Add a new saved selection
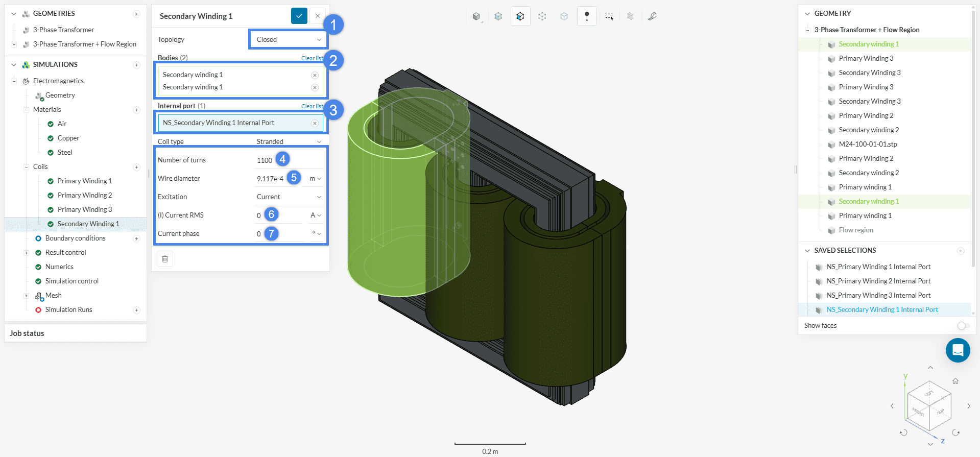 click(961, 251)
